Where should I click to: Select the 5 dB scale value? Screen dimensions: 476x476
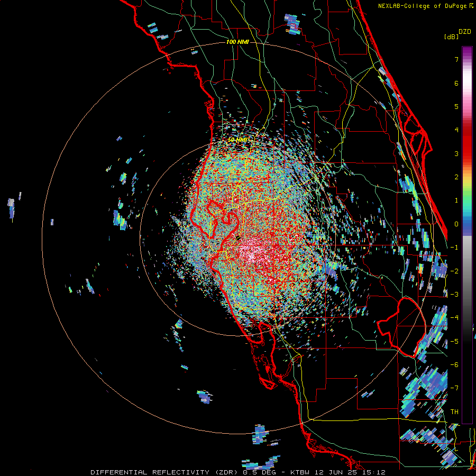tap(456, 106)
